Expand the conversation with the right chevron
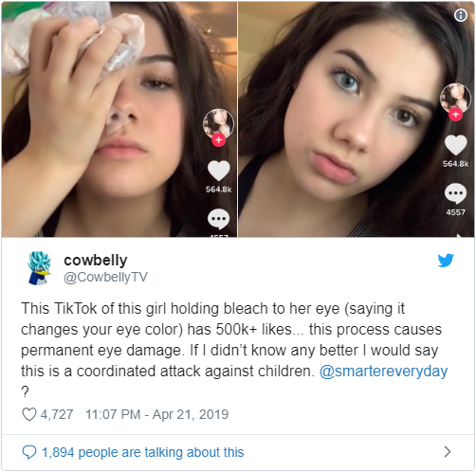 coord(447,452)
